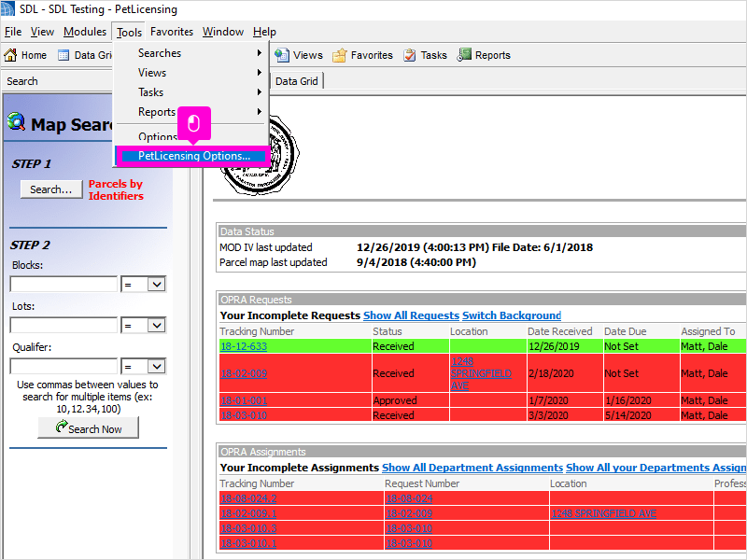Image resolution: width=747 pixels, height=560 pixels.
Task: Click Show All Department Assignments link
Action: pyautogui.click(x=472, y=468)
